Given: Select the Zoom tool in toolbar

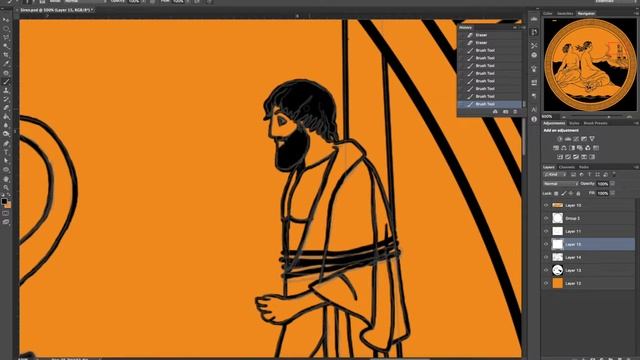Looking at the screenshot, I should click(x=6, y=188).
